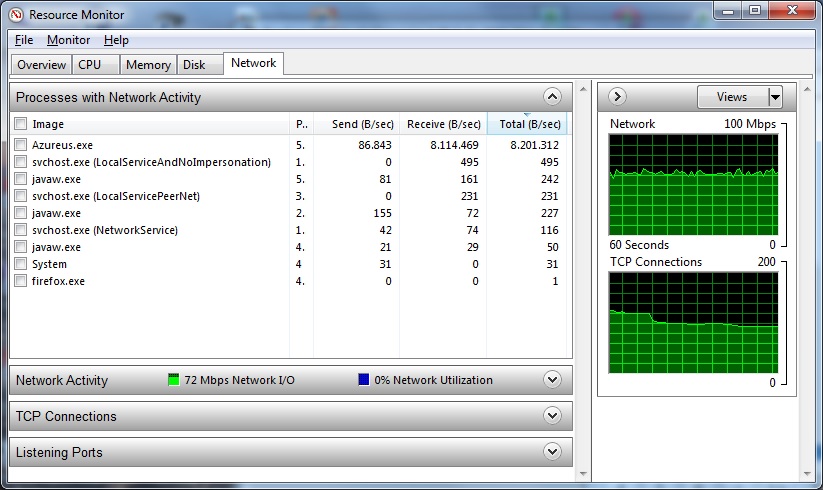Select the System process name
The width and height of the screenshot is (823, 490).
tap(49, 264)
